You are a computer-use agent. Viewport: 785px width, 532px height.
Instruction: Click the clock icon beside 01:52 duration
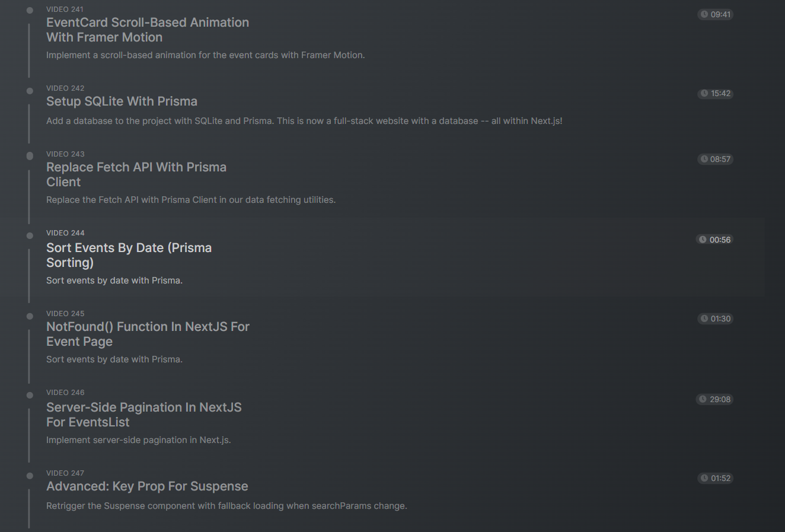(704, 478)
